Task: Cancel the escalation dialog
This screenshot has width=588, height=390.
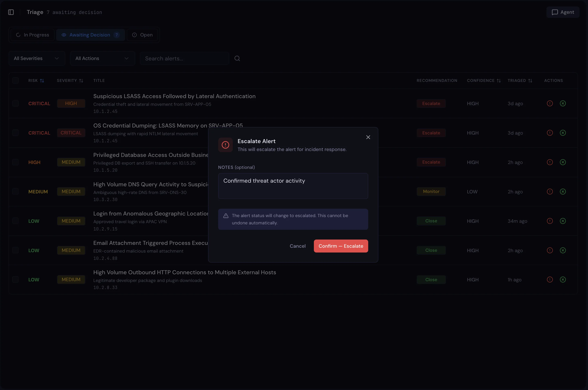Action: pos(297,246)
